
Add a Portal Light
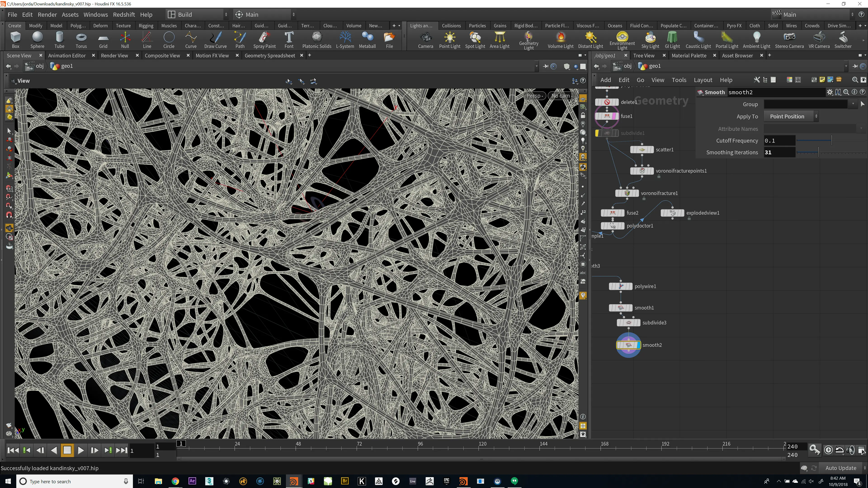pyautogui.click(x=727, y=40)
